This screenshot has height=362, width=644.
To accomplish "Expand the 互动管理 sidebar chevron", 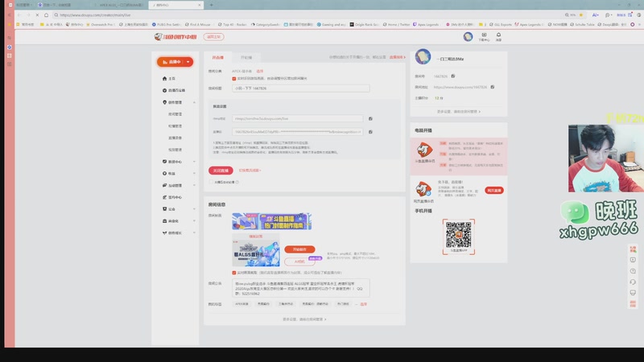I will (194, 186).
